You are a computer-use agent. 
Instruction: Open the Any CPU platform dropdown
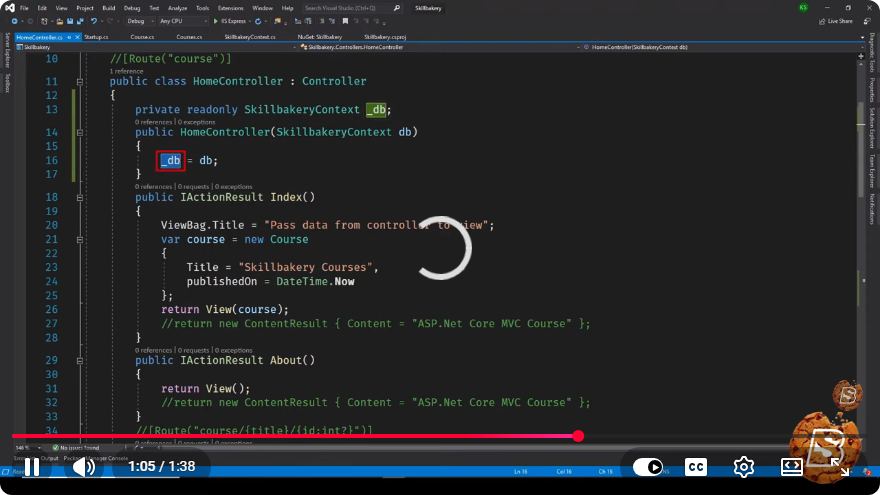(x=183, y=21)
